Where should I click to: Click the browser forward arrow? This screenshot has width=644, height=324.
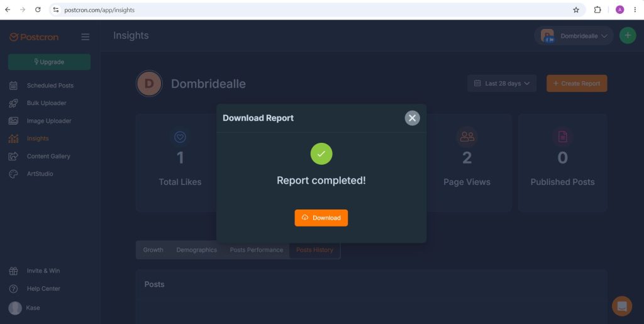pos(23,9)
